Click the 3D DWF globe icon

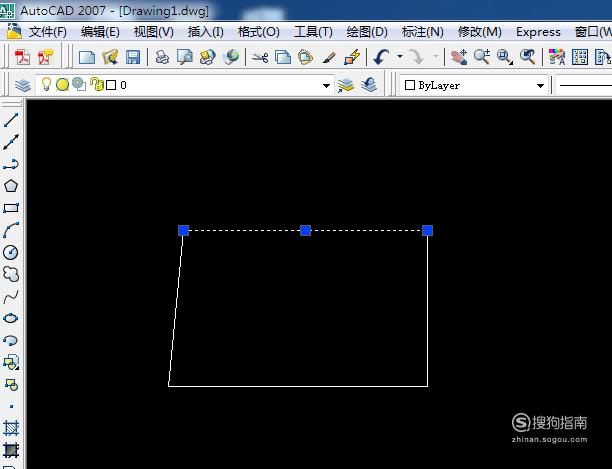pyautogui.click(x=231, y=57)
